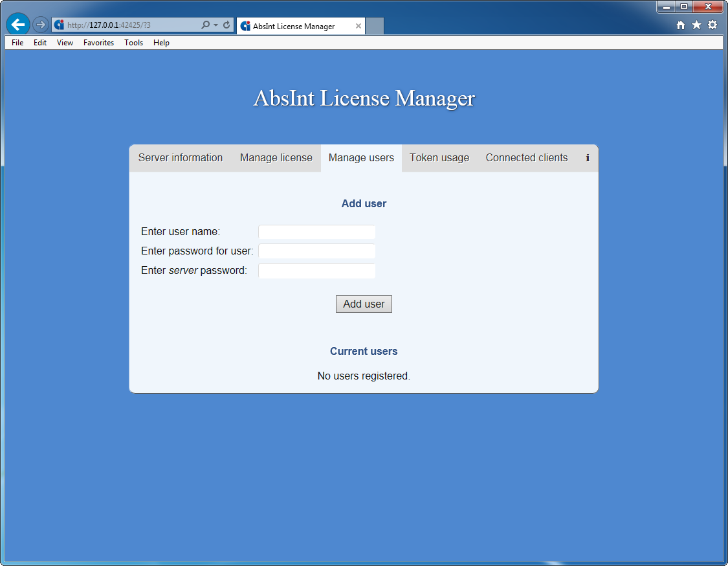
Task: Click the Add user button
Action: click(x=364, y=304)
